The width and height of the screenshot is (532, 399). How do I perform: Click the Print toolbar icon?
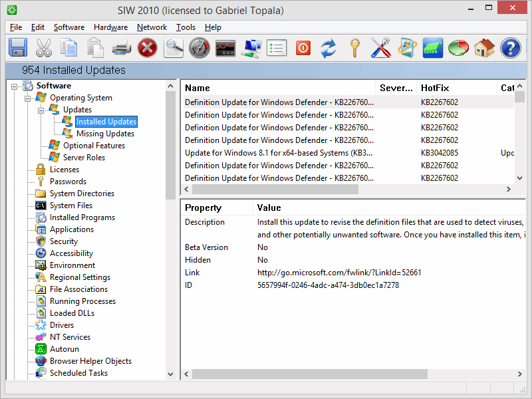(x=122, y=47)
